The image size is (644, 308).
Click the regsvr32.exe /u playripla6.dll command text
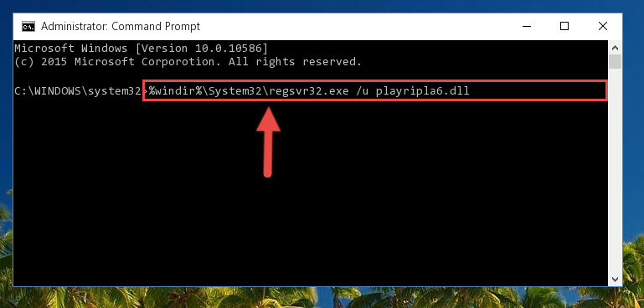(x=309, y=90)
